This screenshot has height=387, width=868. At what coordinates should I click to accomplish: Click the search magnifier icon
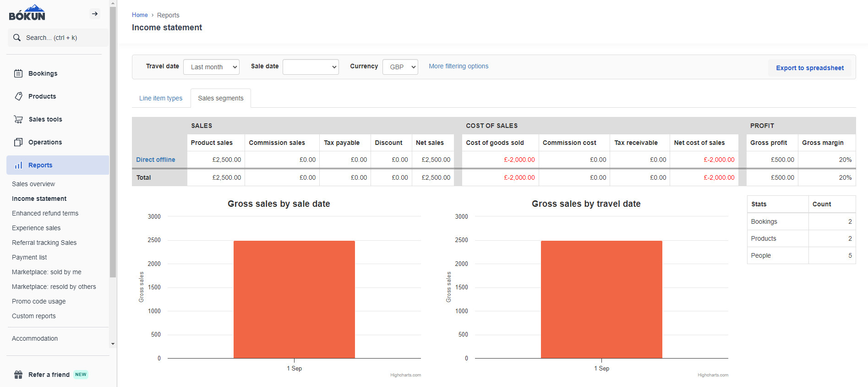(17, 38)
